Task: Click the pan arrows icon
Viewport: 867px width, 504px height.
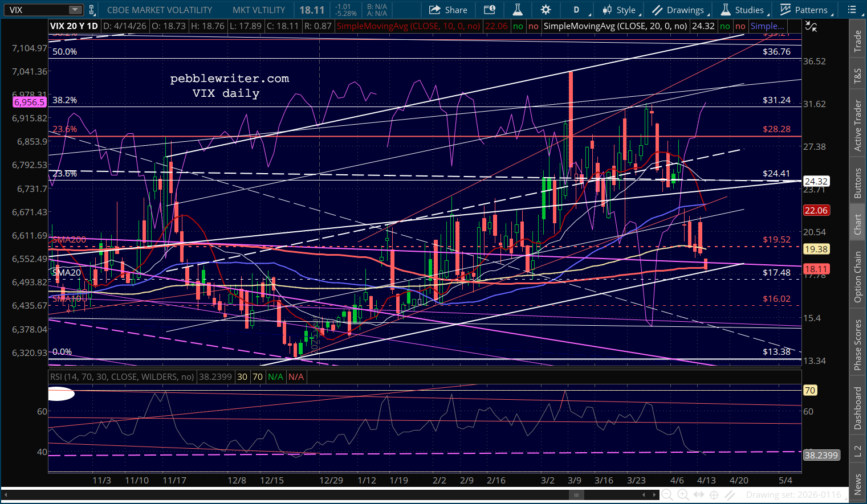Action: point(698,495)
